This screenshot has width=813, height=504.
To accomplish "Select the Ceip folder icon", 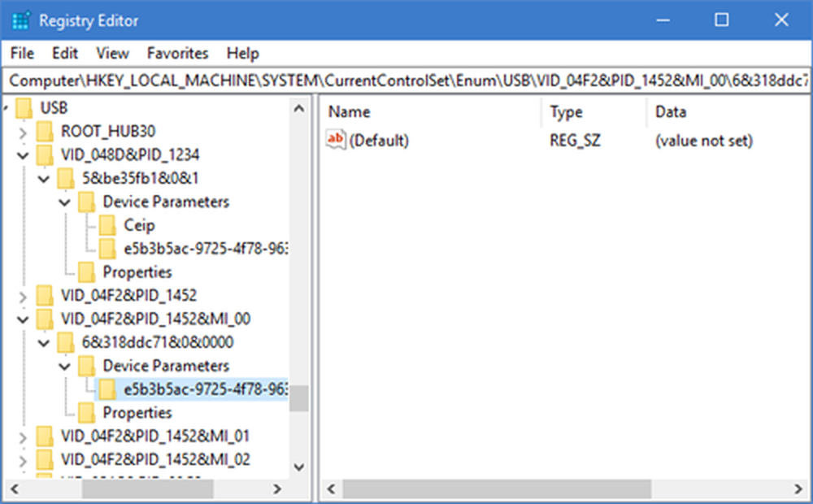I will point(108,225).
